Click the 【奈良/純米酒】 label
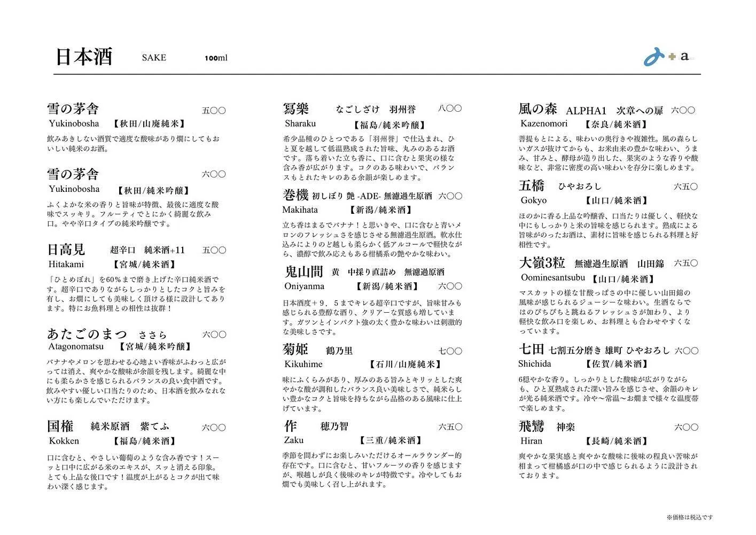Viewport: 756px width, 535px height. (617, 125)
